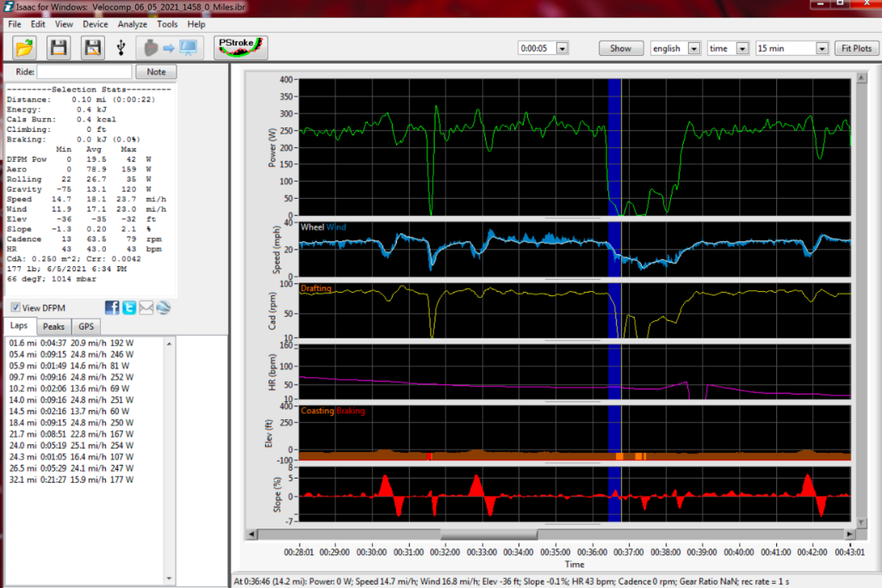Open the english units dropdown
Viewport: 882px width, 588px height.
694,48
